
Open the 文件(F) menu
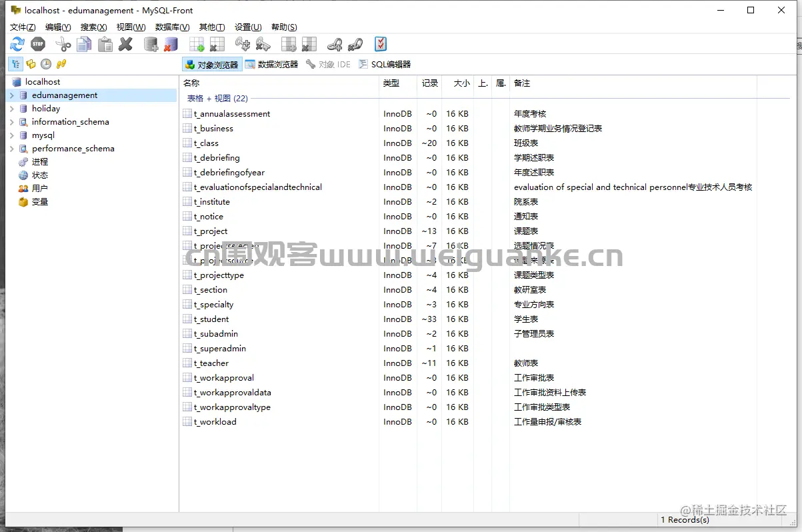coord(23,27)
